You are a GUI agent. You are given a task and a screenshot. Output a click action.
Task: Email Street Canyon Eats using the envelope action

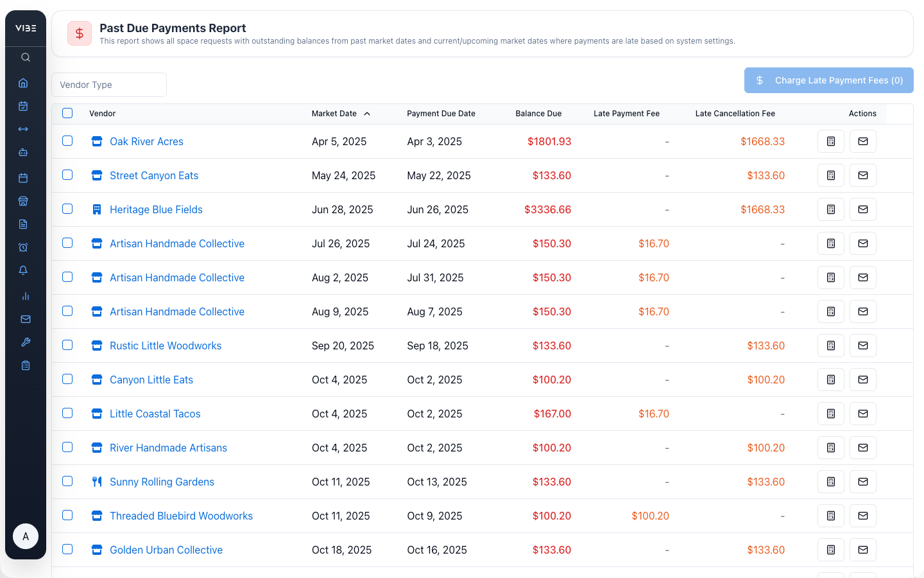pyautogui.click(x=862, y=175)
